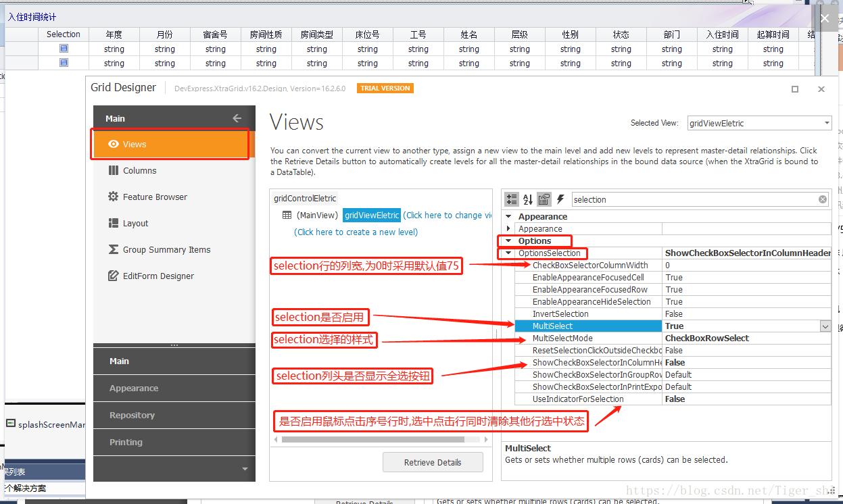Click the TRIAL VERSION badge
This screenshot has height=504, width=843.
tap(385, 89)
